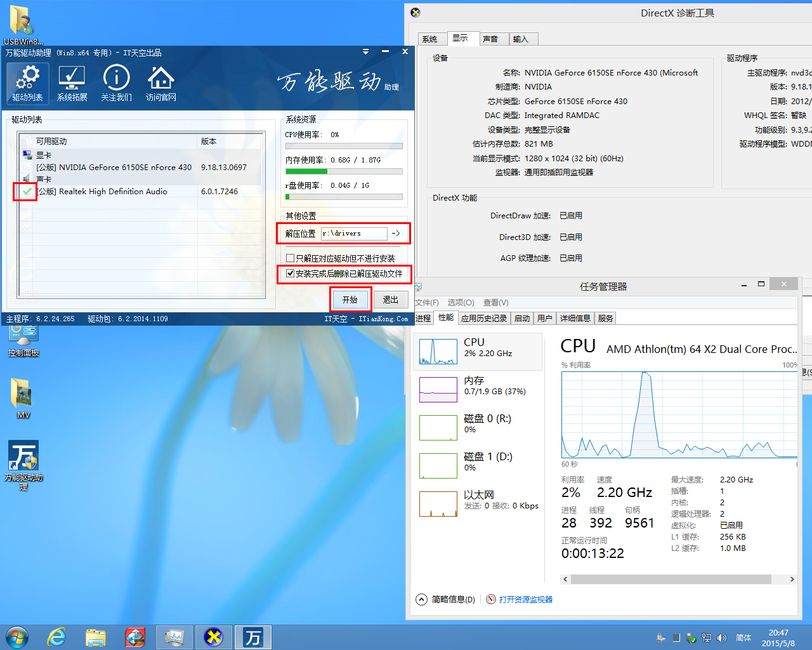
Task: Open File Explorer from the taskbar
Action: pyautogui.click(x=96, y=637)
